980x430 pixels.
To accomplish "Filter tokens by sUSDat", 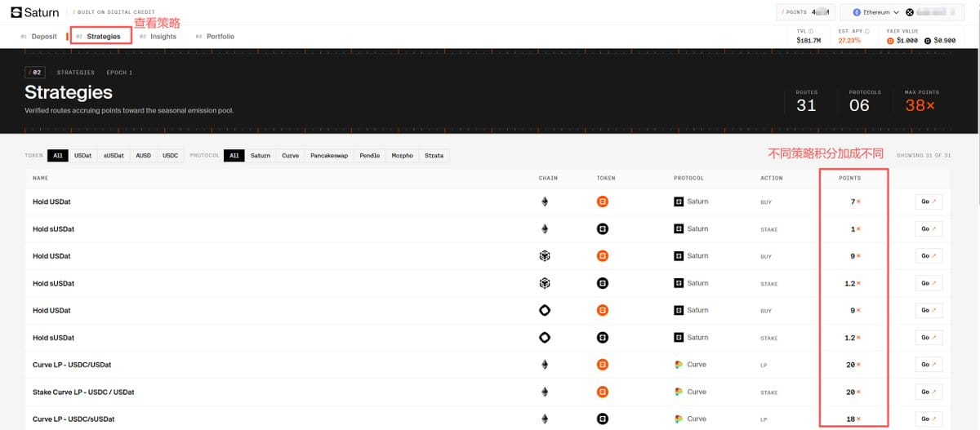I will pos(114,155).
